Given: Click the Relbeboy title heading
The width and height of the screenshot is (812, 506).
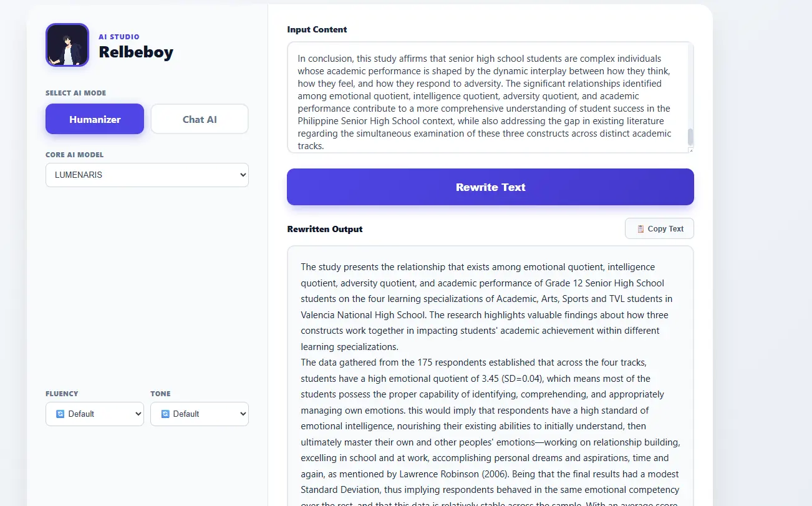Looking at the screenshot, I should [x=136, y=52].
